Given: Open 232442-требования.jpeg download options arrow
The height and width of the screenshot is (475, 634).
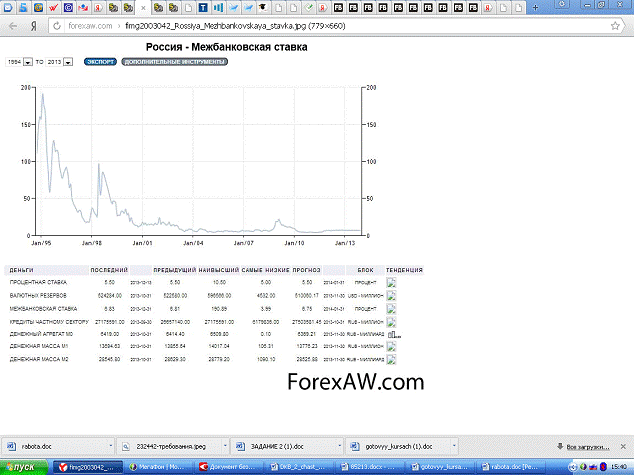Looking at the screenshot, I should click(x=225, y=446).
